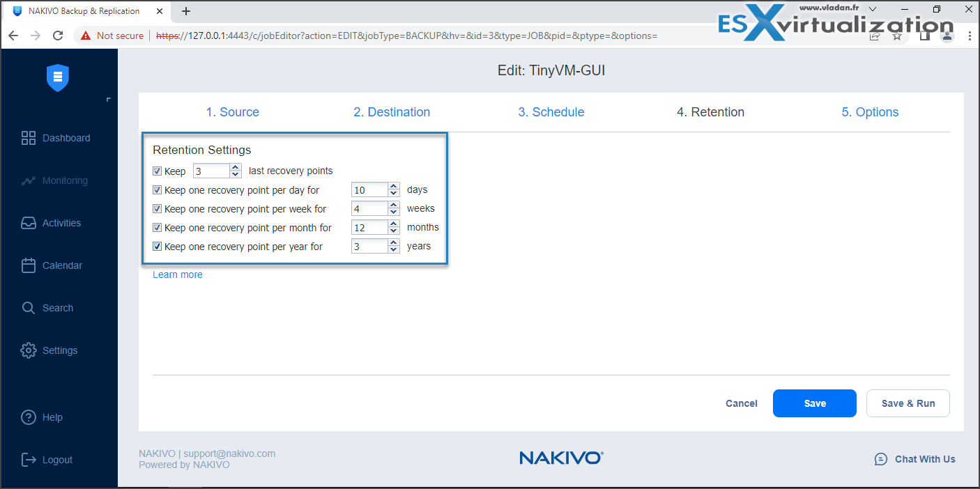
Task: Decrease the months value with down arrow
Action: (x=394, y=231)
